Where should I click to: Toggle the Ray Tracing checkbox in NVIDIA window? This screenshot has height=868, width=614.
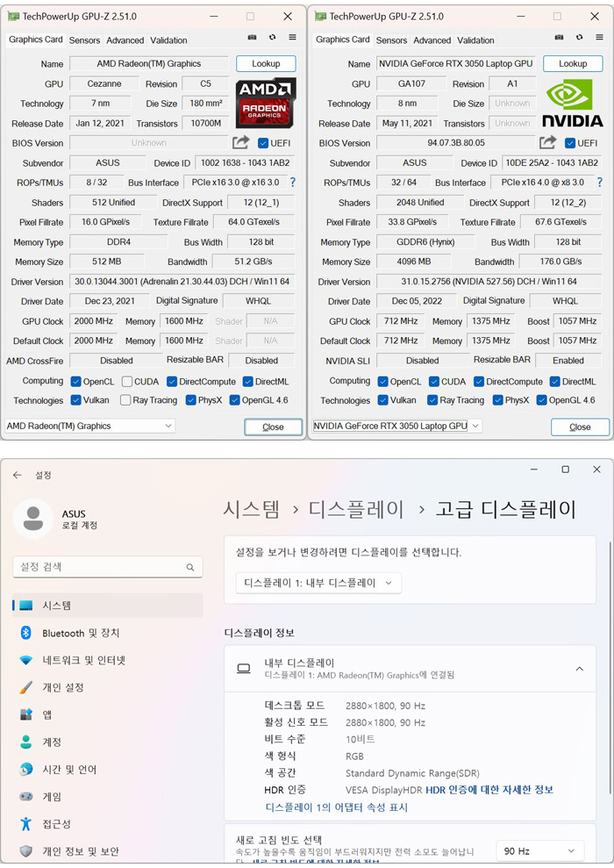coord(432,400)
